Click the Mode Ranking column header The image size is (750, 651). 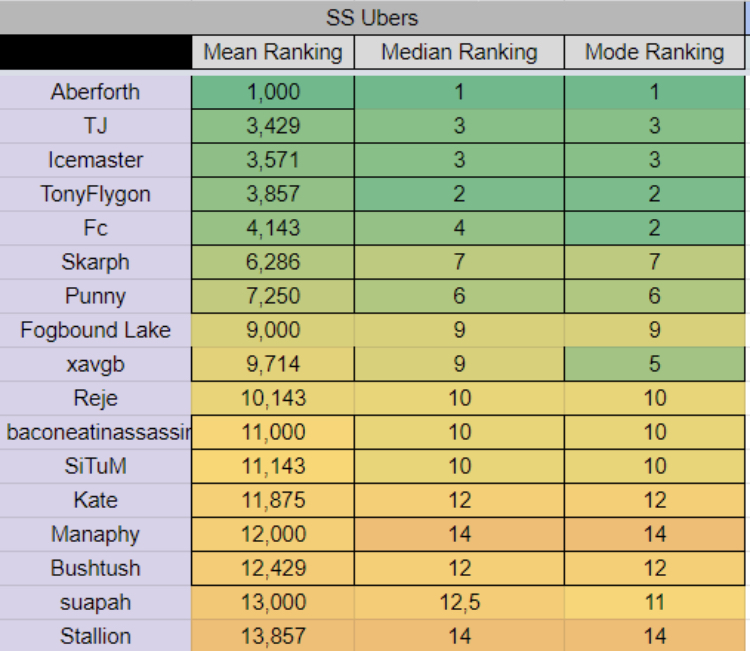pos(654,52)
